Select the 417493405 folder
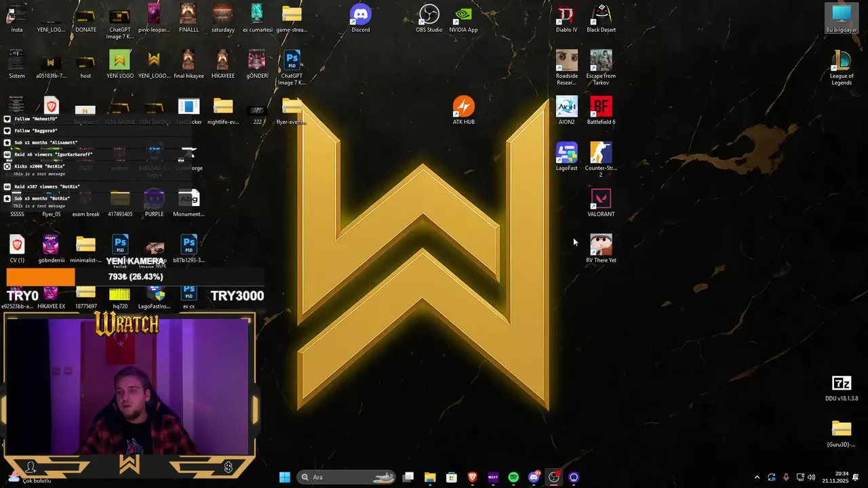 pyautogui.click(x=120, y=203)
